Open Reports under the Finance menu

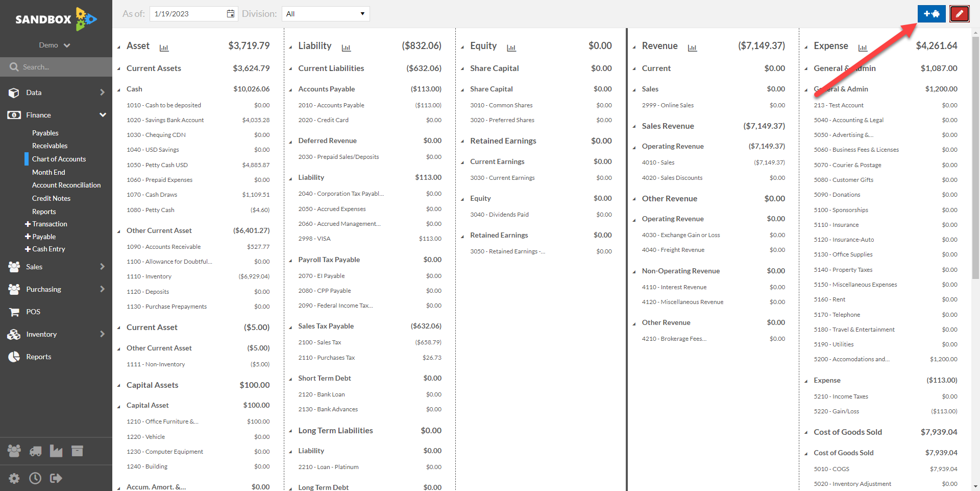point(44,212)
